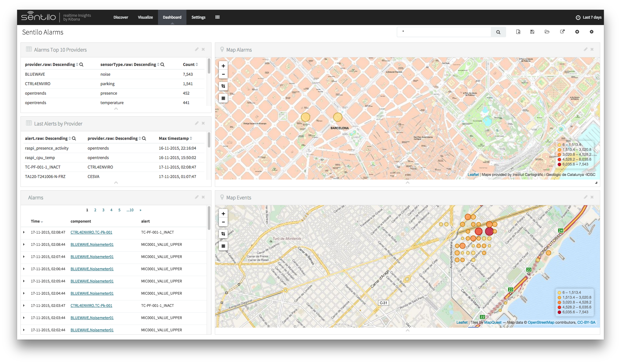The height and width of the screenshot is (364, 621).
Task: Open the Visualize tab
Action: click(x=145, y=17)
